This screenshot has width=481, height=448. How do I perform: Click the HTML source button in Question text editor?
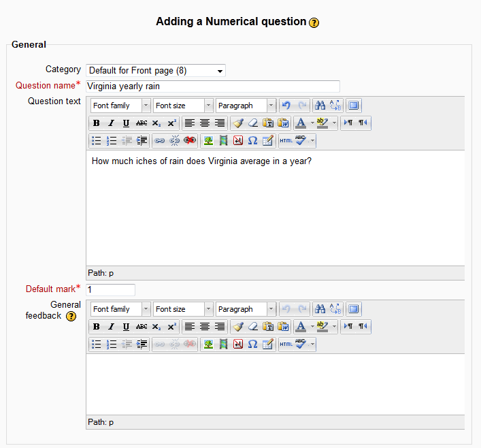tap(286, 141)
